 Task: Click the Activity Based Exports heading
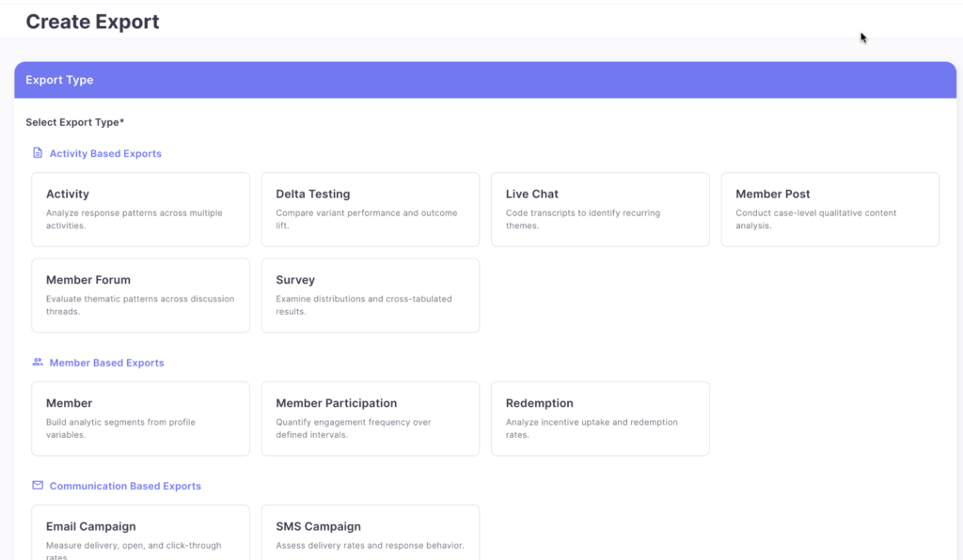[105, 153]
